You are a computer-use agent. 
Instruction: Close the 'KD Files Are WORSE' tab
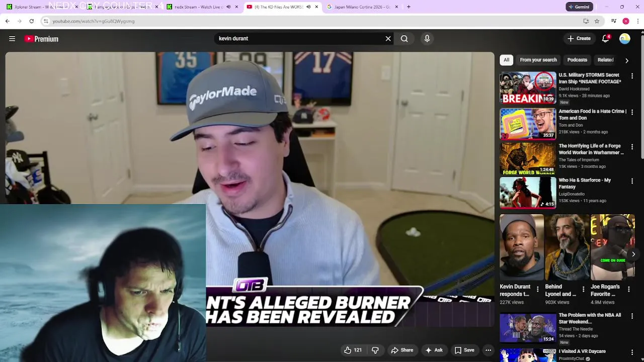pyautogui.click(x=316, y=7)
